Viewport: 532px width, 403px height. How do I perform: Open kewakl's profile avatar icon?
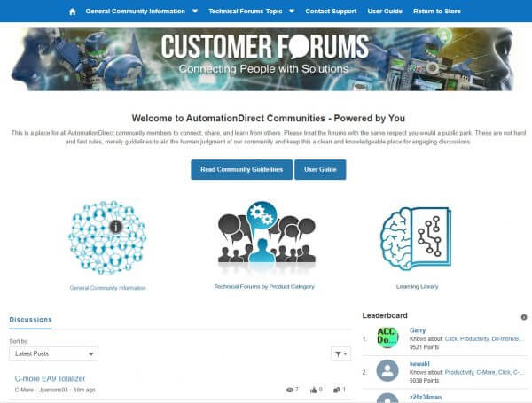(x=387, y=371)
